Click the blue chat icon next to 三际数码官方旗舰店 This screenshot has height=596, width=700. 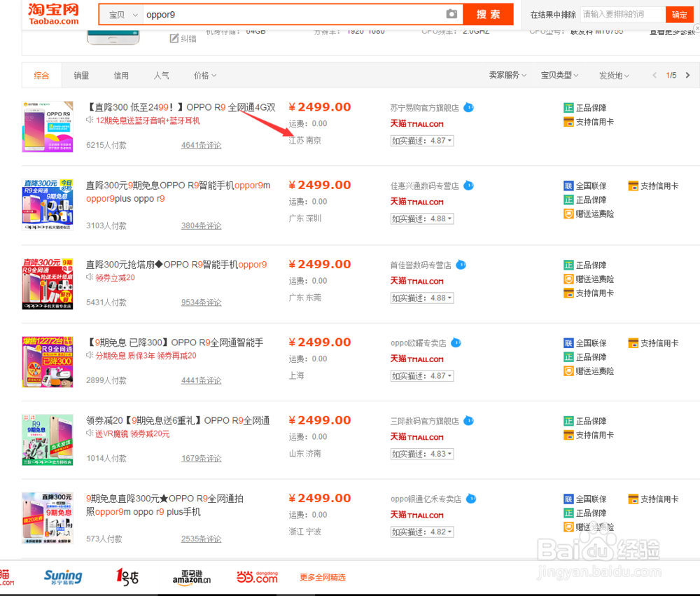[468, 421]
